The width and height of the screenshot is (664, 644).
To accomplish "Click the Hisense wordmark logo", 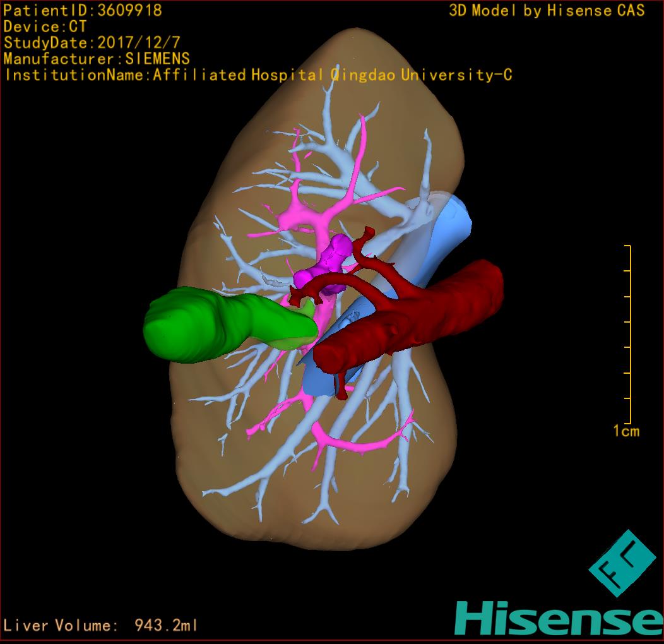I will point(557,617).
